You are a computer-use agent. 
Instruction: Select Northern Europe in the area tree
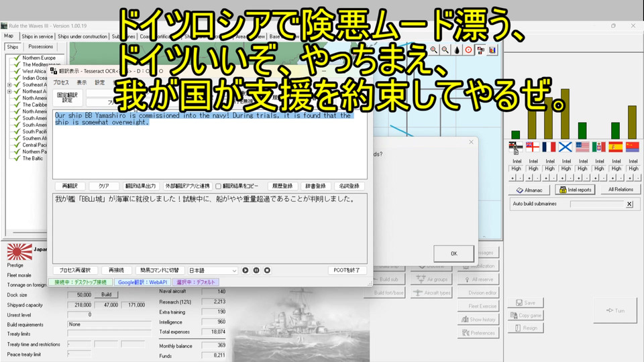(x=39, y=58)
